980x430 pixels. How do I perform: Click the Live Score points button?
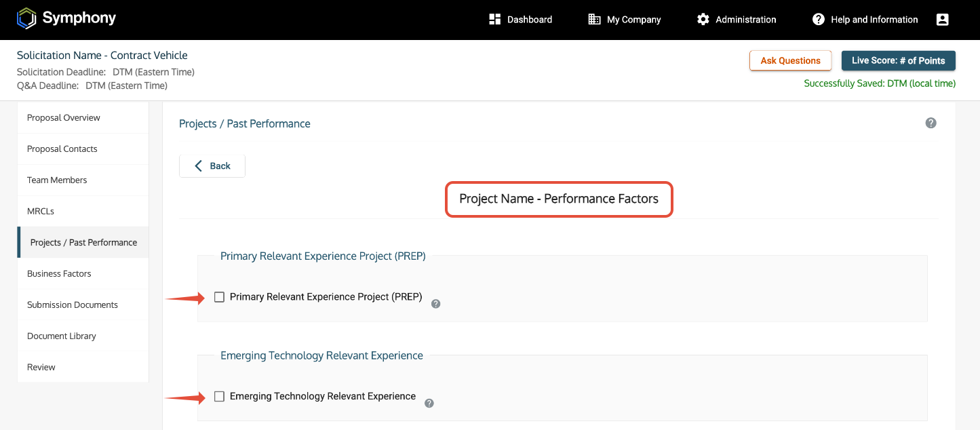(x=898, y=60)
